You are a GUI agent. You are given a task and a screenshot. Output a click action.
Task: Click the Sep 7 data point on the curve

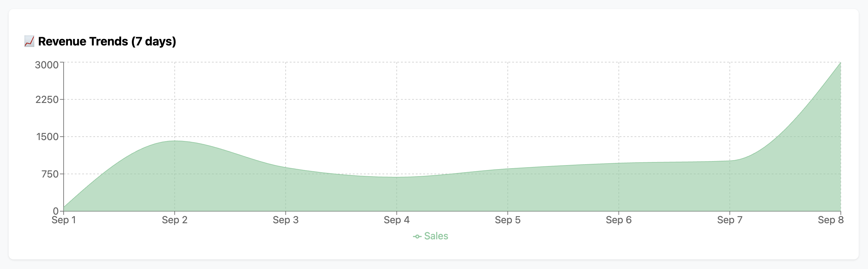[x=730, y=160]
